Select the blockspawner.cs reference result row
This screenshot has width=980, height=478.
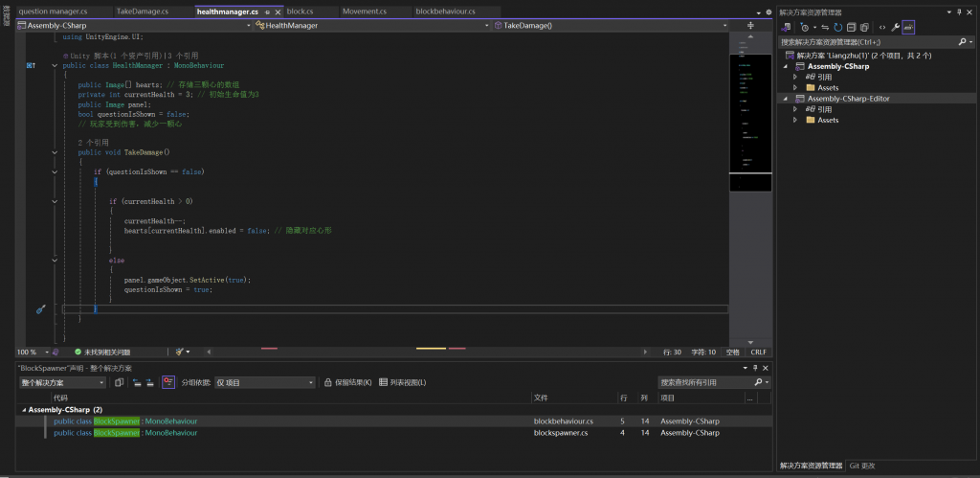[x=393, y=433]
